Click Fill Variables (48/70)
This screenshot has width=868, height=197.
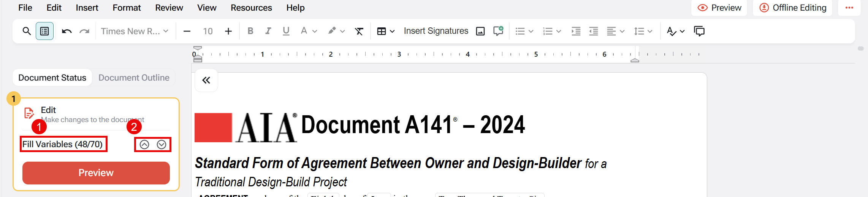[x=63, y=144]
